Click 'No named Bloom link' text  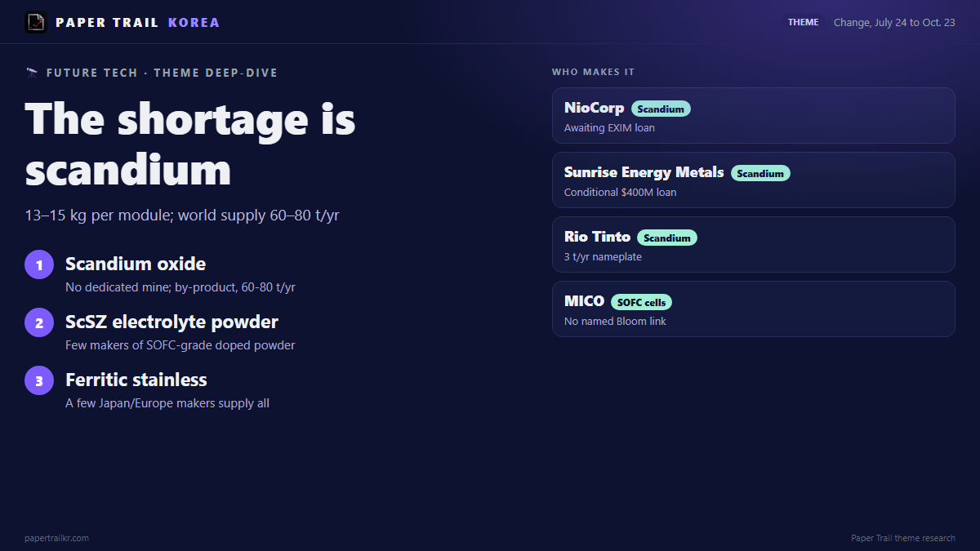(x=615, y=322)
